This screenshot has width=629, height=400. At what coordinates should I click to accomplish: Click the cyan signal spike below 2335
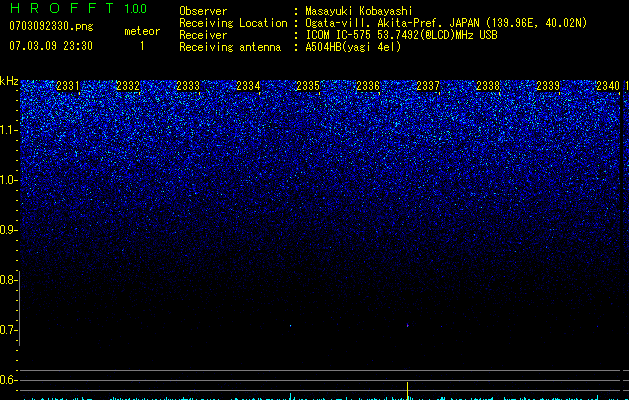pos(290,396)
